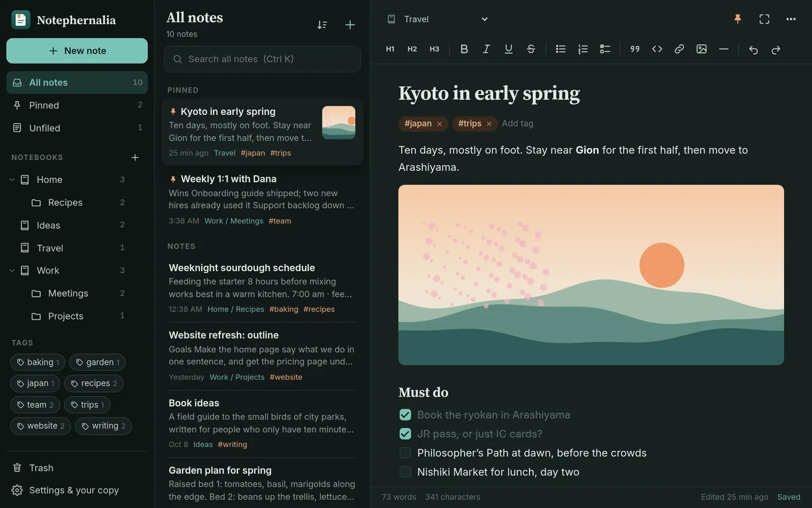Image resolution: width=812 pixels, height=508 pixels.
Task: Insert a bulleted list
Action: pyautogui.click(x=561, y=50)
